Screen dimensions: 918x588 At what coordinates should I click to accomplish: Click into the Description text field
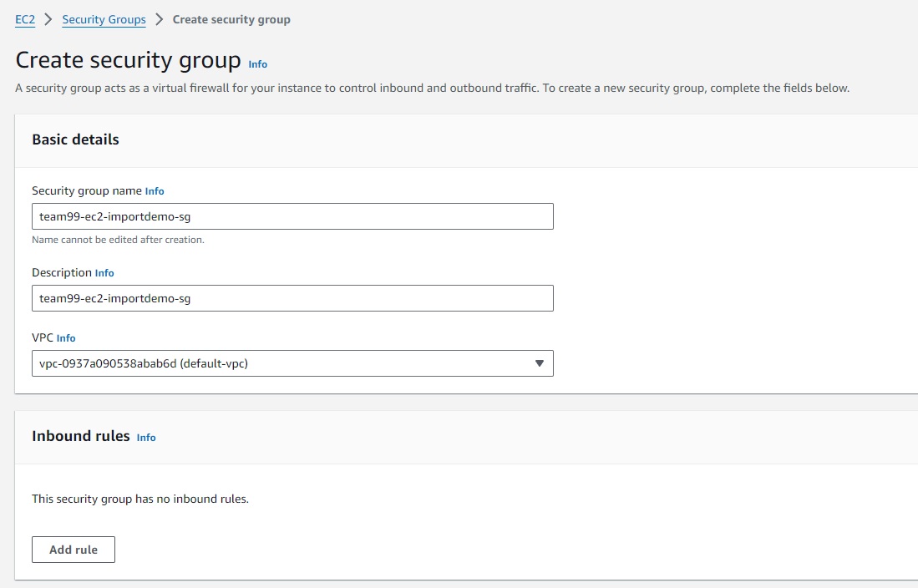pyautogui.click(x=292, y=298)
